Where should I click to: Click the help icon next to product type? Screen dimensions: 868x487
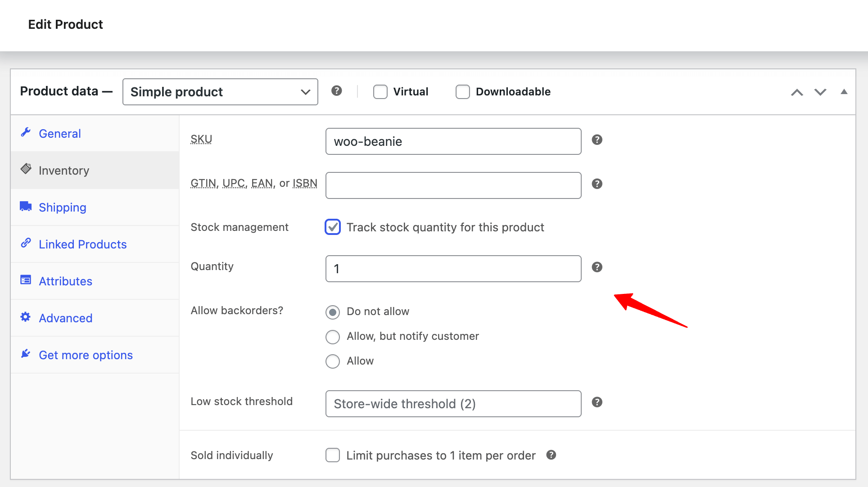[336, 91]
